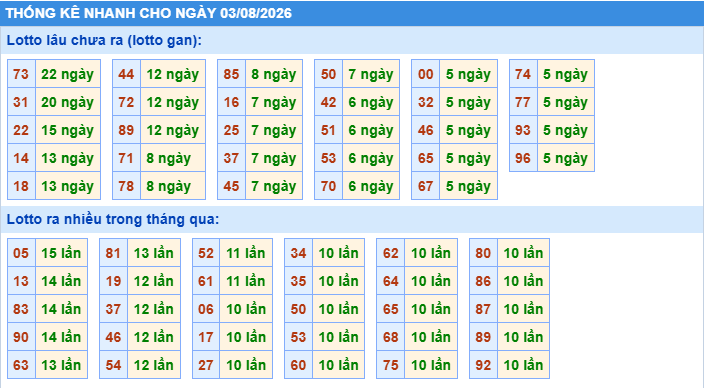Click '5 ngày' next to number 93

pyautogui.click(x=566, y=130)
